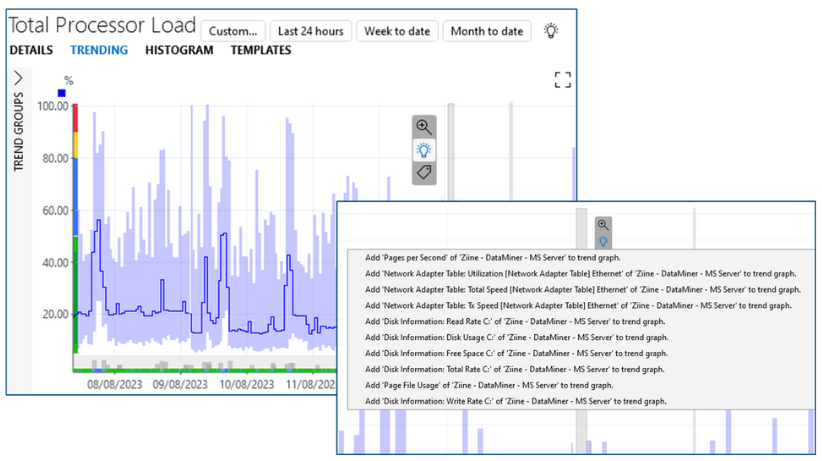
Task: Switch to the HISTOGRAM tab
Action: coord(179,50)
